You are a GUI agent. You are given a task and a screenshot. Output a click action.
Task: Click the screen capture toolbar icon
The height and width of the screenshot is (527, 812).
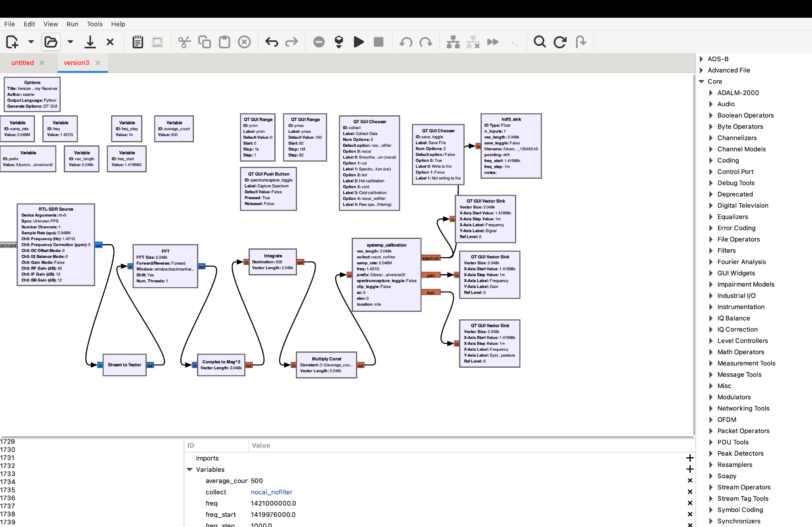[x=157, y=42]
